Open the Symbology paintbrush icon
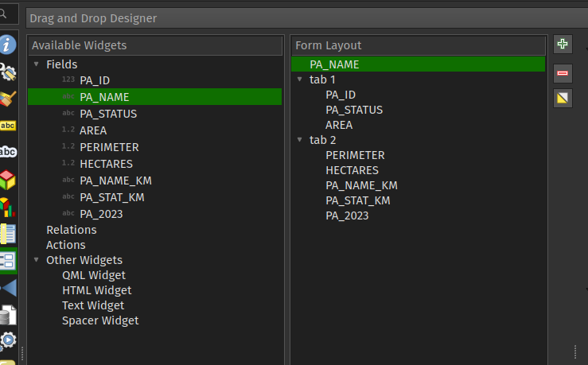The width and height of the screenshot is (588, 365). [x=8, y=99]
